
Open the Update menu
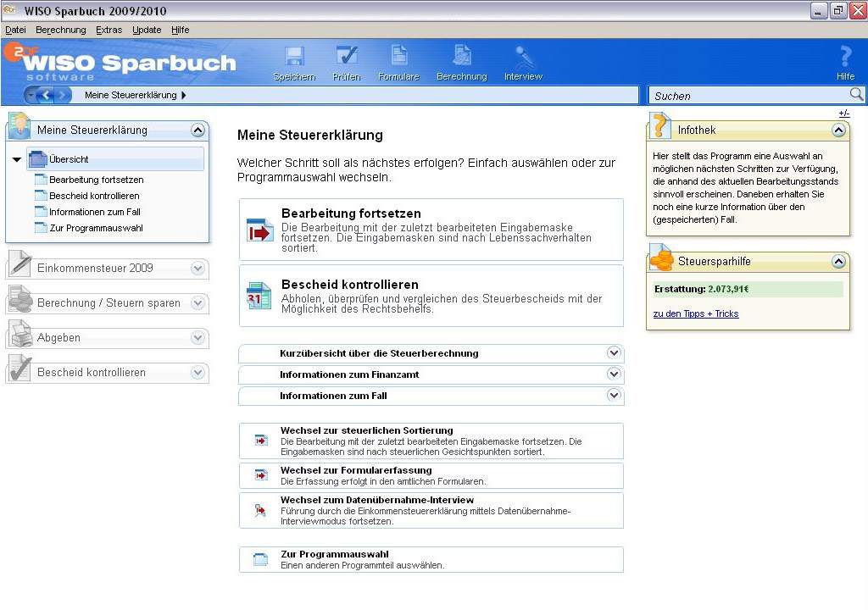point(146,30)
